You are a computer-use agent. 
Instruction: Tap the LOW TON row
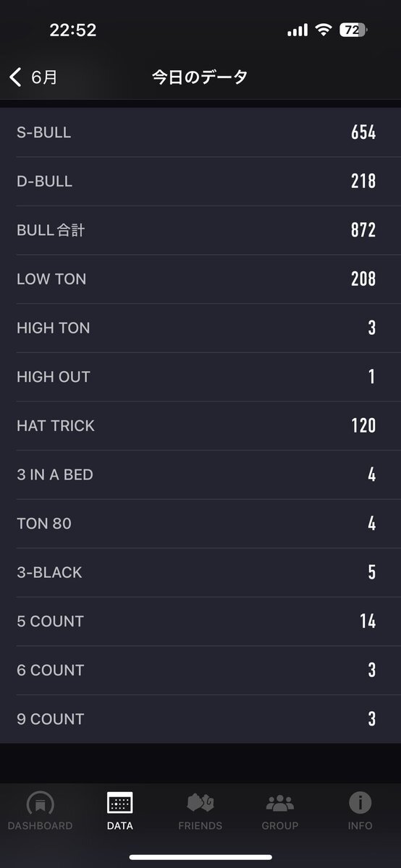tap(200, 279)
